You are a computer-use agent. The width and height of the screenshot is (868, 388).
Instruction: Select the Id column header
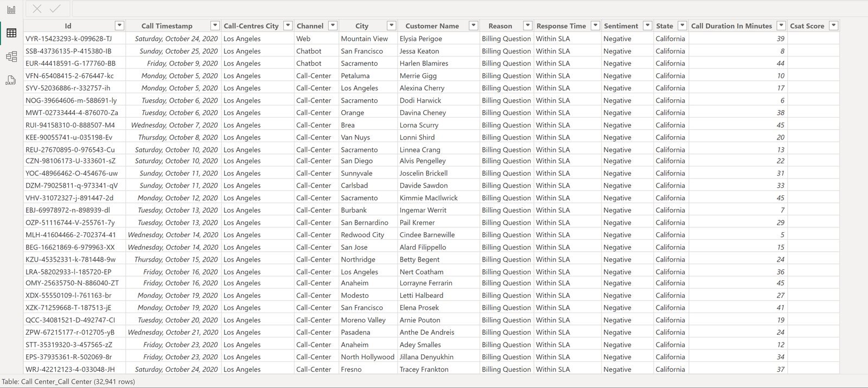68,26
